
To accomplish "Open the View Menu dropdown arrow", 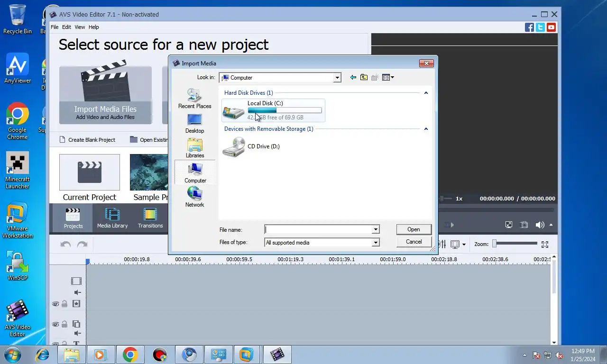I will click(393, 77).
